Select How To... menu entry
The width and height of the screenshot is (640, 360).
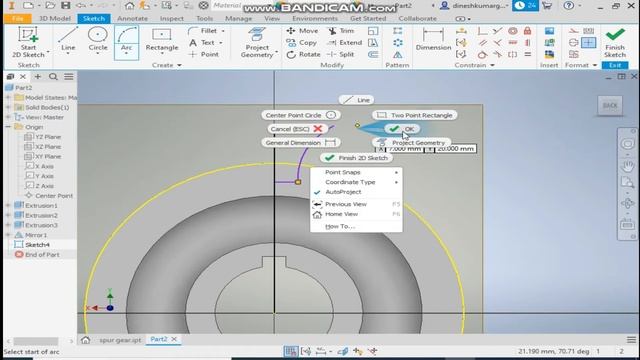[x=356, y=226]
